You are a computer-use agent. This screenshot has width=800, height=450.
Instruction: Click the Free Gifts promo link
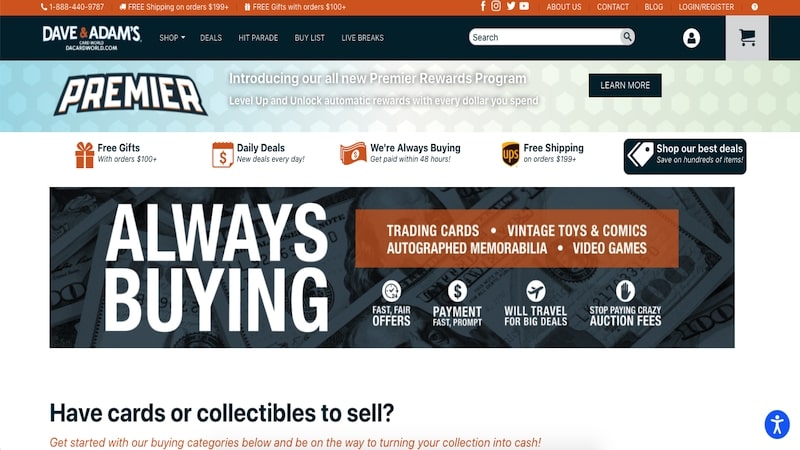[x=116, y=154]
